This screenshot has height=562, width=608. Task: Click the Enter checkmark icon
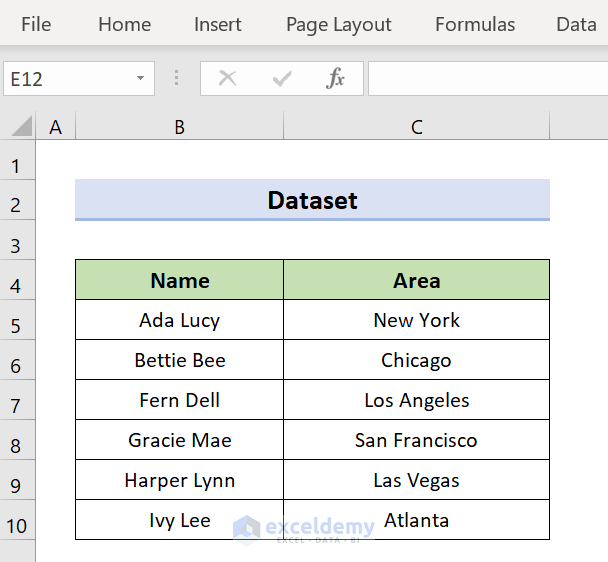click(282, 79)
